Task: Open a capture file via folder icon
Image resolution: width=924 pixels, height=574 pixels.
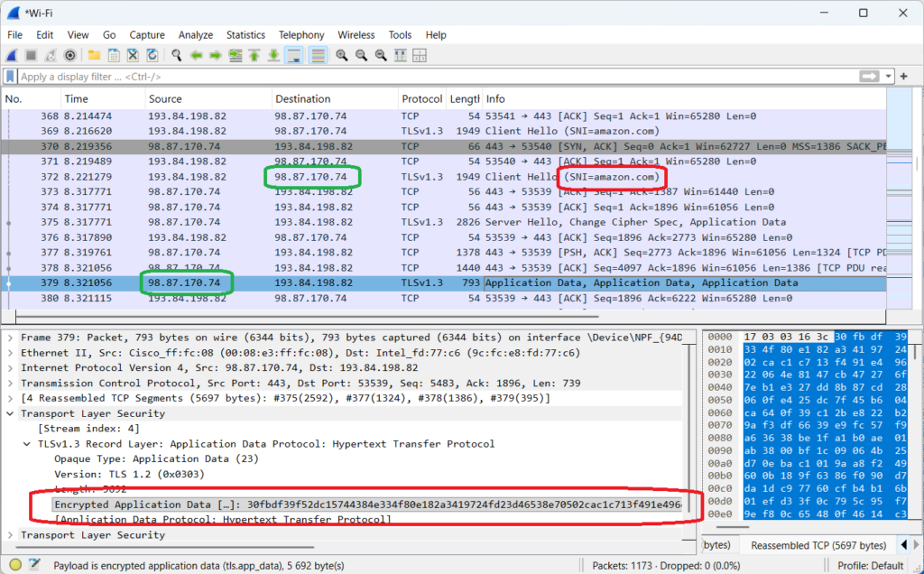Action: [x=94, y=55]
